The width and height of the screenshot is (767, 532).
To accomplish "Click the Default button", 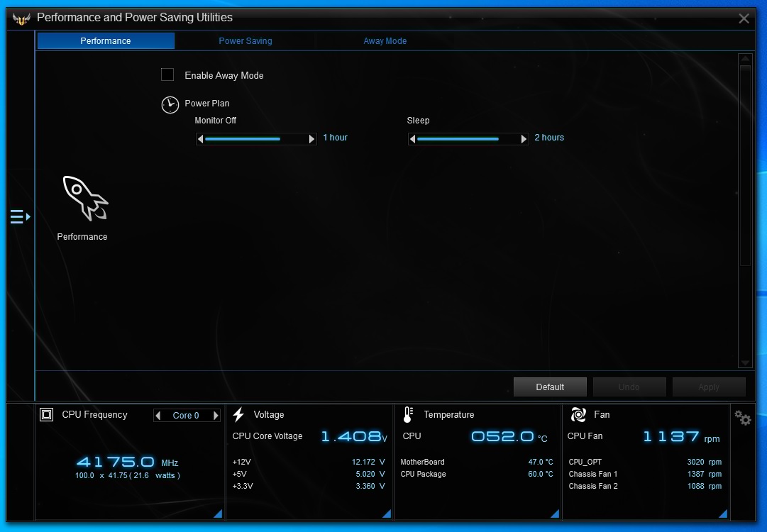I will (550, 387).
